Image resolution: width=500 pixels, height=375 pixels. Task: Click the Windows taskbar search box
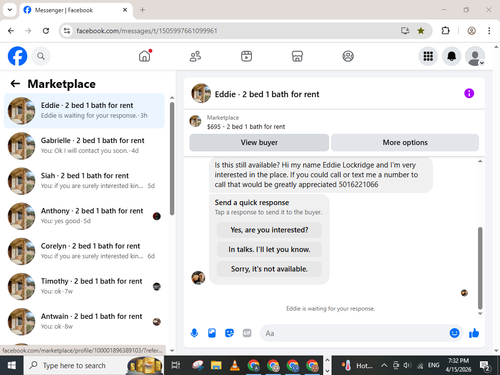pos(93,365)
